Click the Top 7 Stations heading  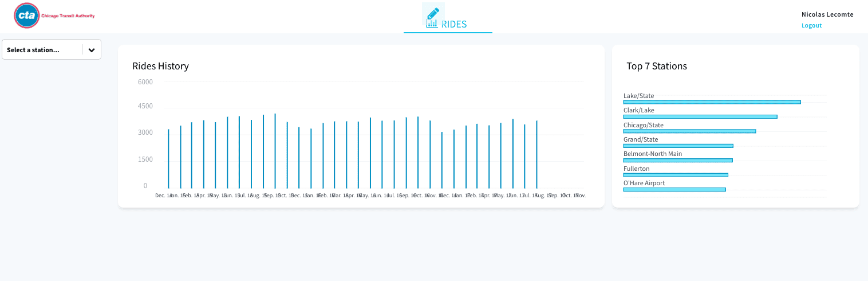click(657, 66)
